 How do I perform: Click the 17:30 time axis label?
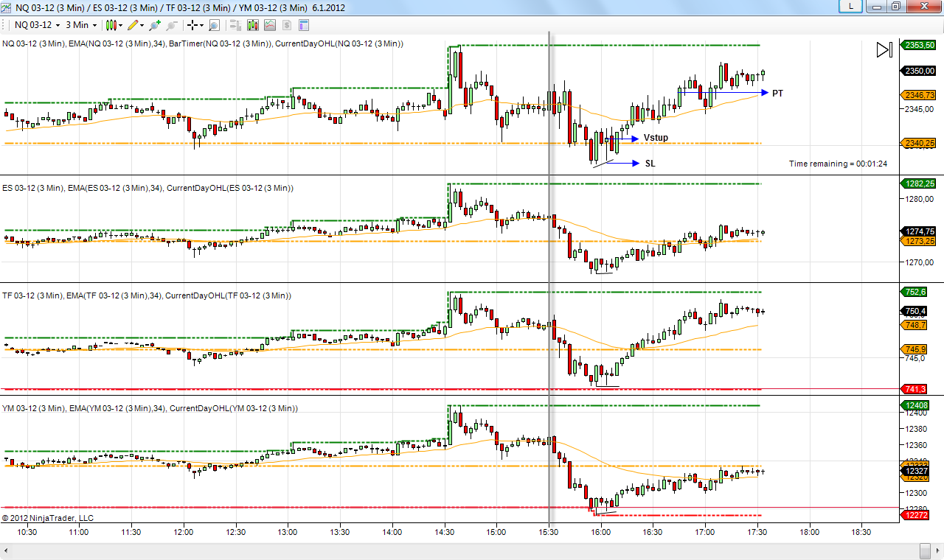pos(757,532)
